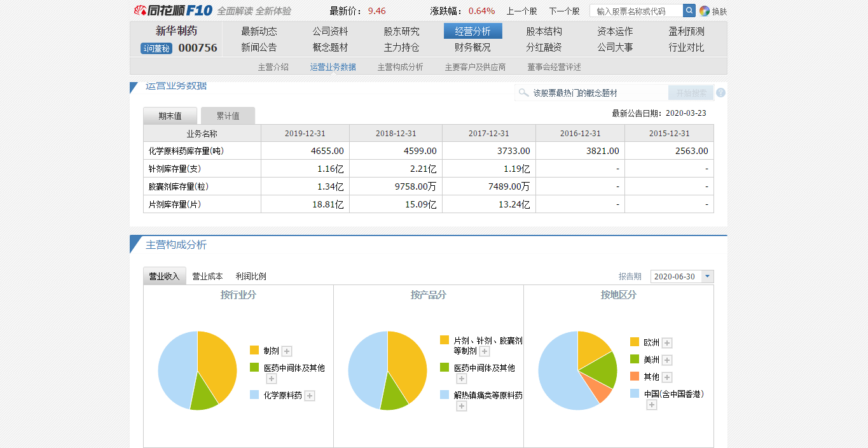Viewport: 868px width, 448px height.
Task: Click the 开始搜索 button
Action: pyautogui.click(x=691, y=93)
